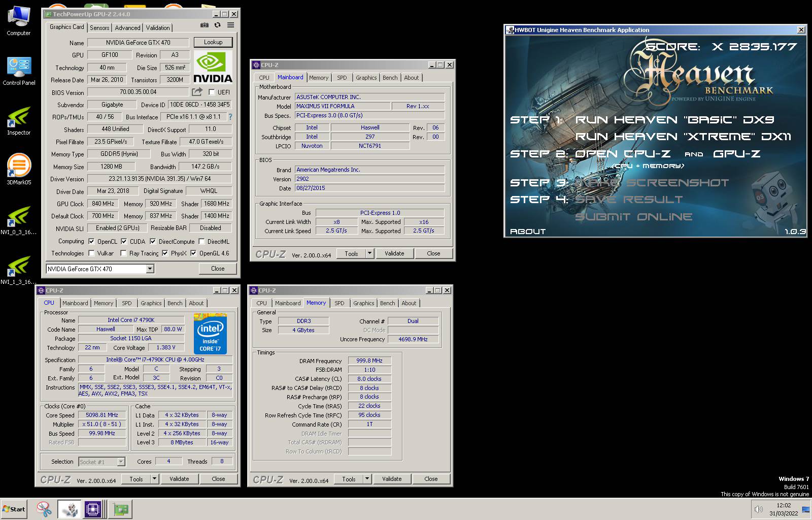The width and height of the screenshot is (812, 520).
Task: Click the Start button
Action: pyautogui.click(x=14, y=509)
